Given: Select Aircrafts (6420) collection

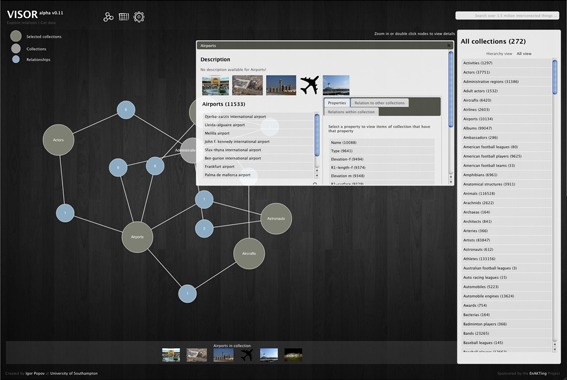Looking at the screenshot, I should pyautogui.click(x=506, y=100).
